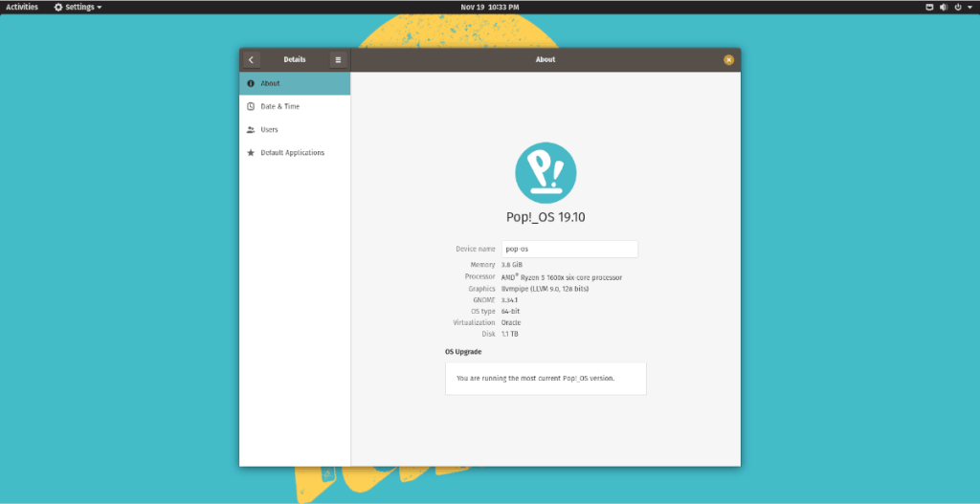Click the Pop!_OS logo

coord(546,172)
